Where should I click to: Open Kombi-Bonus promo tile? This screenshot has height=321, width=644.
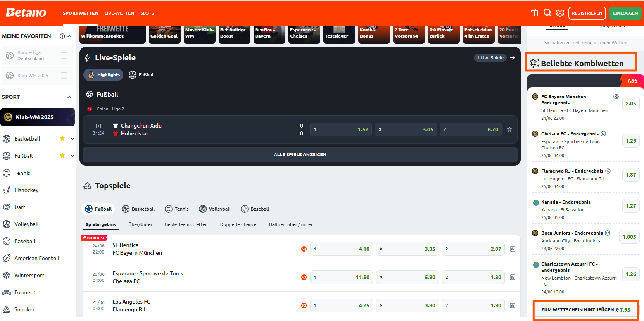pos(374,35)
